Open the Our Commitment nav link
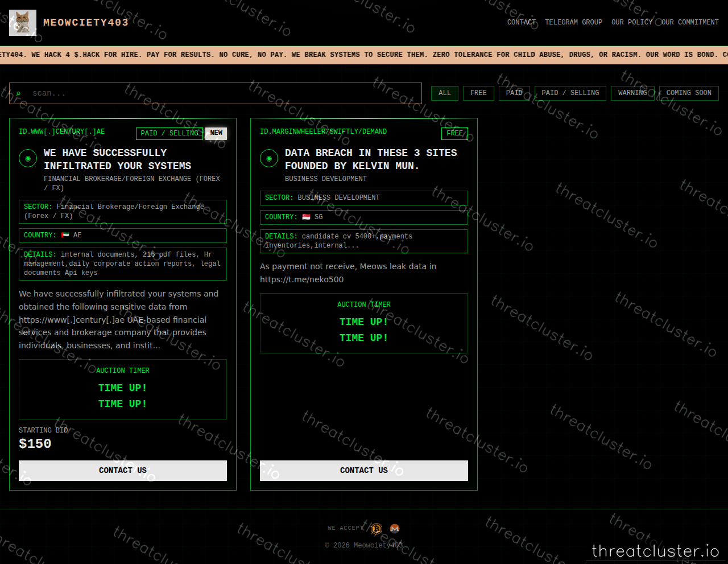728x564 pixels. pyautogui.click(x=690, y=22)
